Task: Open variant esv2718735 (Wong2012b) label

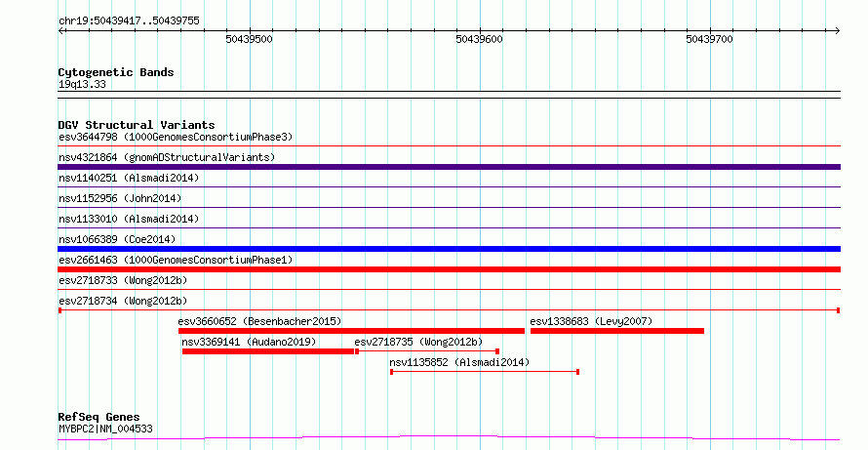Action: (418, 342)
